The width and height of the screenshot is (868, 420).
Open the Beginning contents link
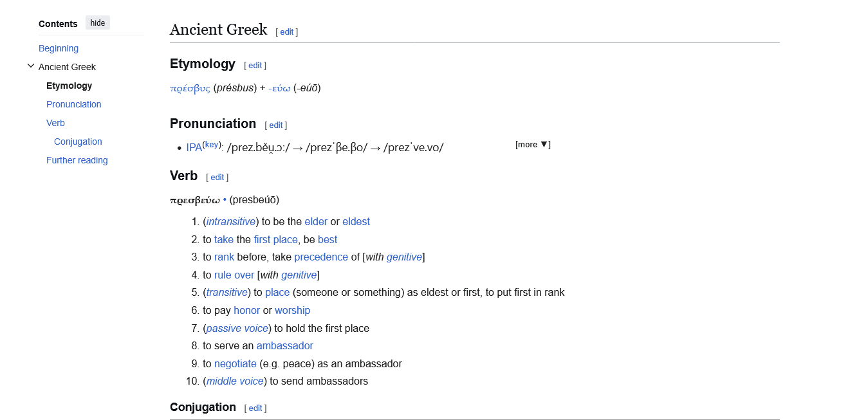(x=59, y=48)
